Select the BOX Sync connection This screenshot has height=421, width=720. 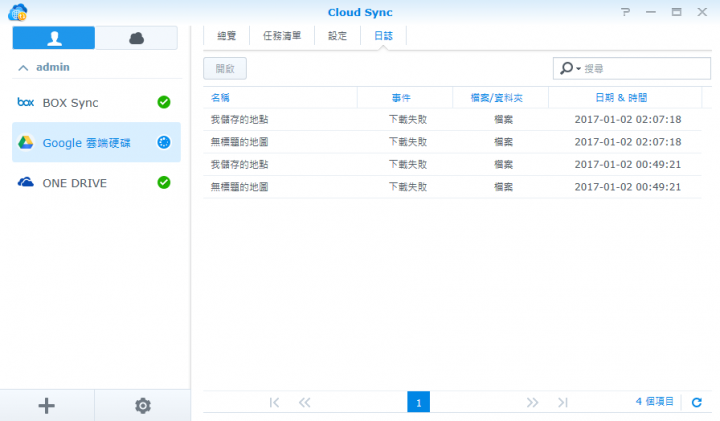(96, 102)
